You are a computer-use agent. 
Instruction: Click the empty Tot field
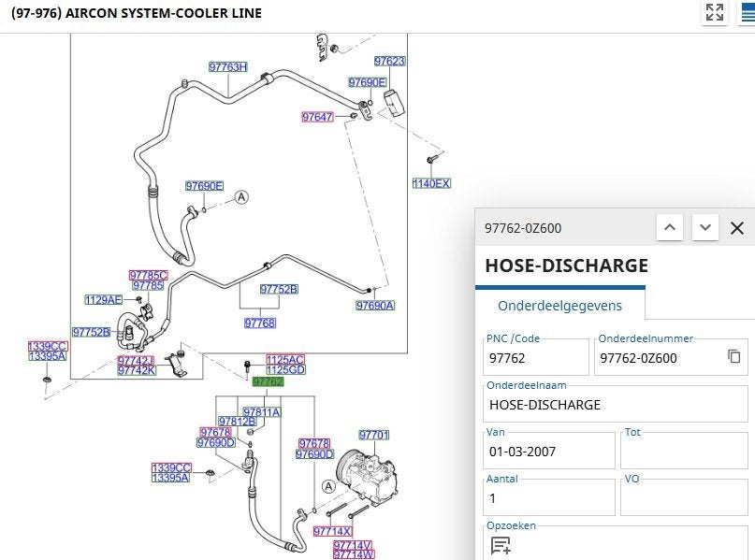684,451
